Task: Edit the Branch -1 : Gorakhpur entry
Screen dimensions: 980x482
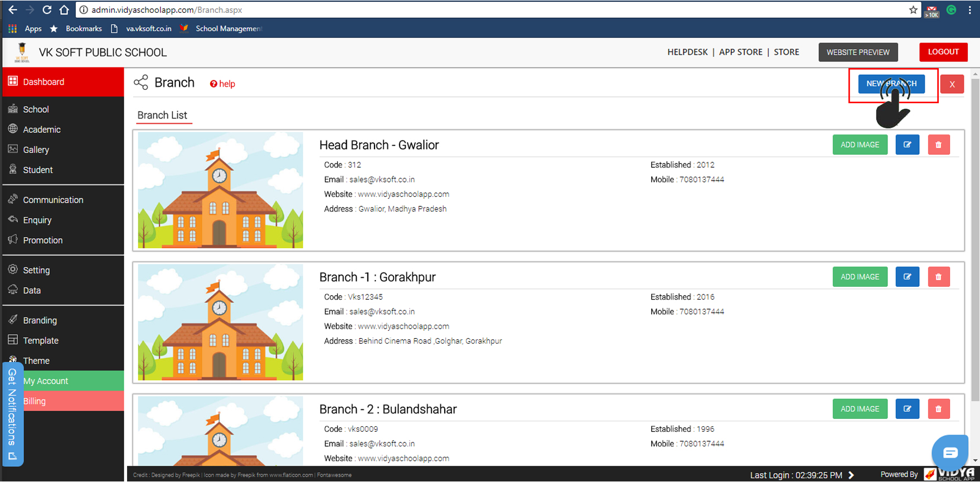Action: (908, 277)
